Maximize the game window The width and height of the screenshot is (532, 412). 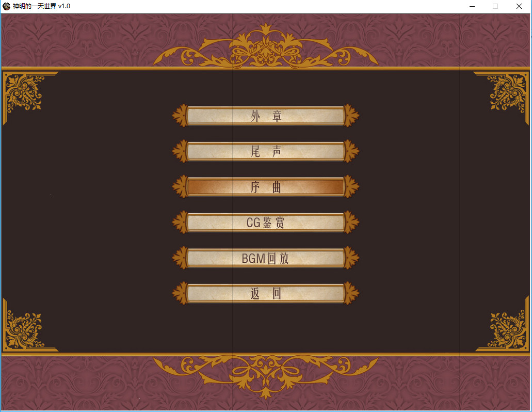495,6
